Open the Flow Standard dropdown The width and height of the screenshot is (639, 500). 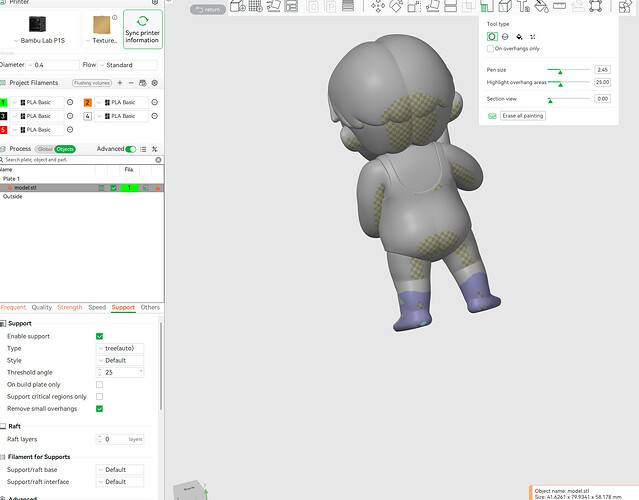(128, 65)
